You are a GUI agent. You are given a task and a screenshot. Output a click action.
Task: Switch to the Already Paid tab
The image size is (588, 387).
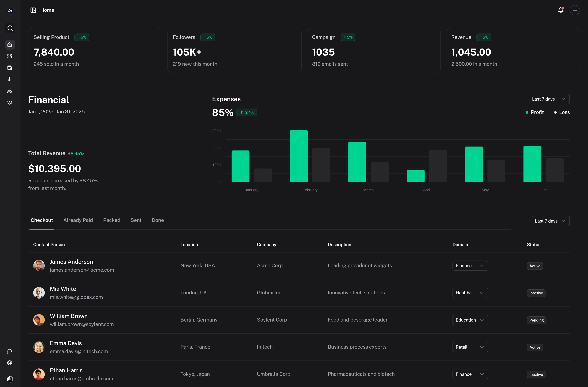coord(78,220)
